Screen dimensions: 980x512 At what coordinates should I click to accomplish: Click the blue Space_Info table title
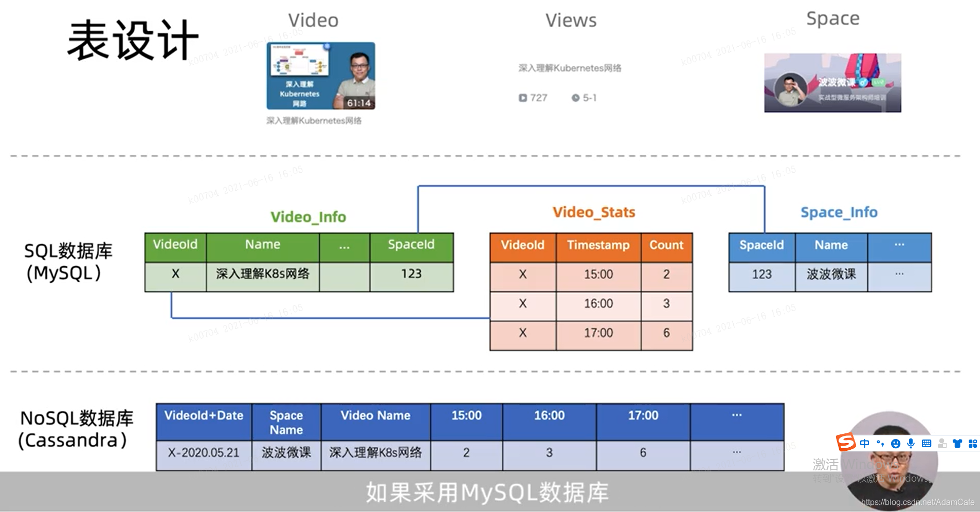pyautogui.click(x=839, y=212)
